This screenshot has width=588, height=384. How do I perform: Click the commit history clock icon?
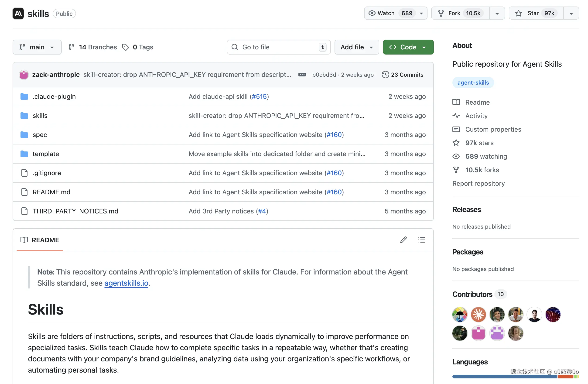click(385, 75)
